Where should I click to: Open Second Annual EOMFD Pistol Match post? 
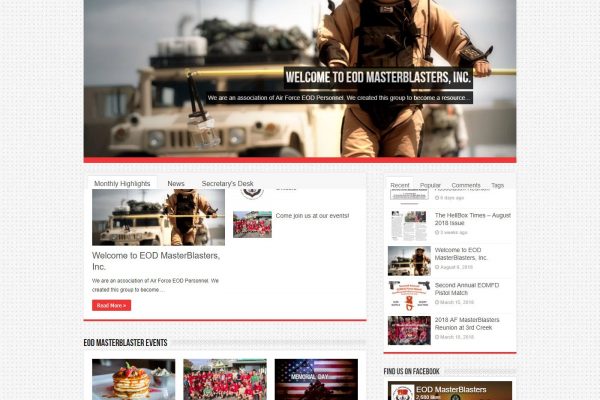(467, 289)
